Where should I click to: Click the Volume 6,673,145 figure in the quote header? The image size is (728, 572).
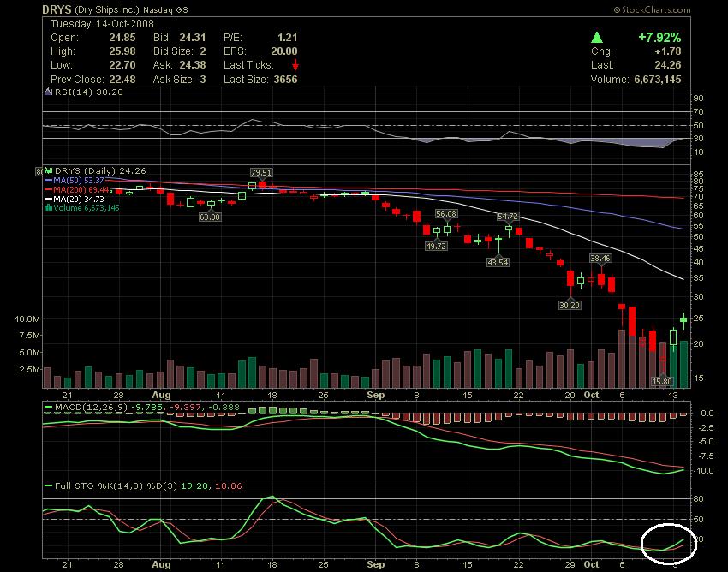[x=658, y=80]
